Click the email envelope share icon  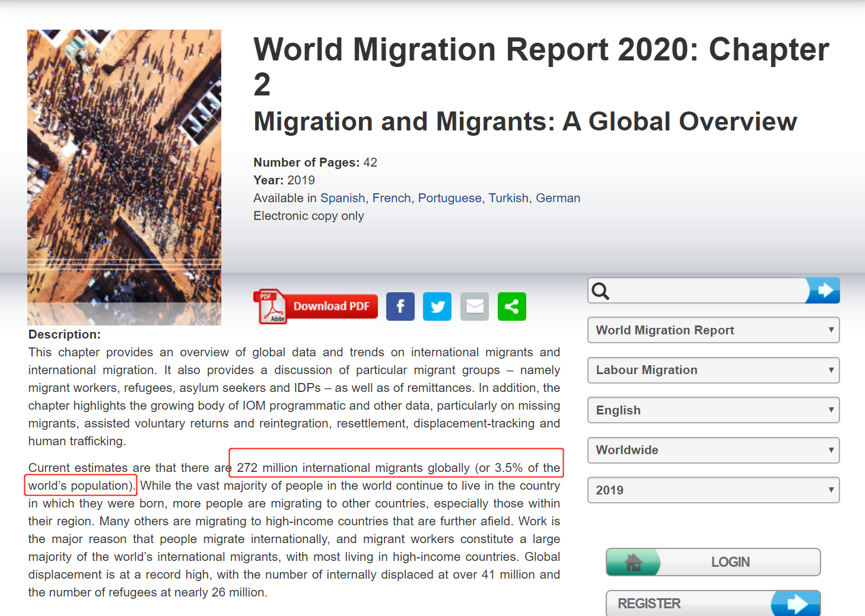coord(475,307)
